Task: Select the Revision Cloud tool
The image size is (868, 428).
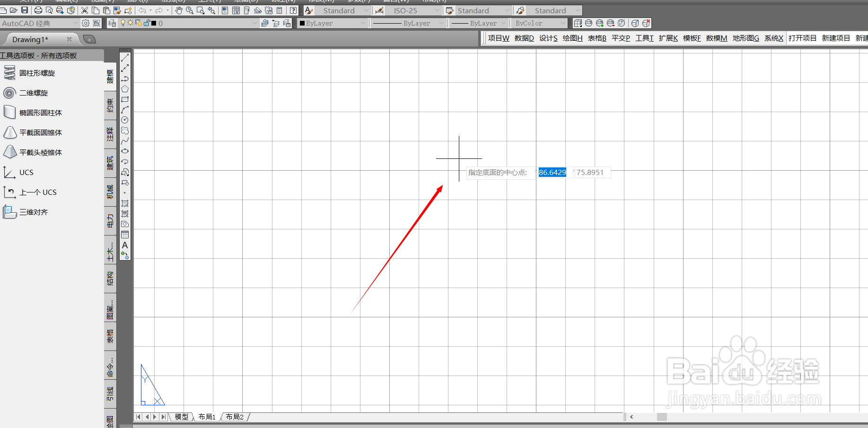Action: point(125,131)
